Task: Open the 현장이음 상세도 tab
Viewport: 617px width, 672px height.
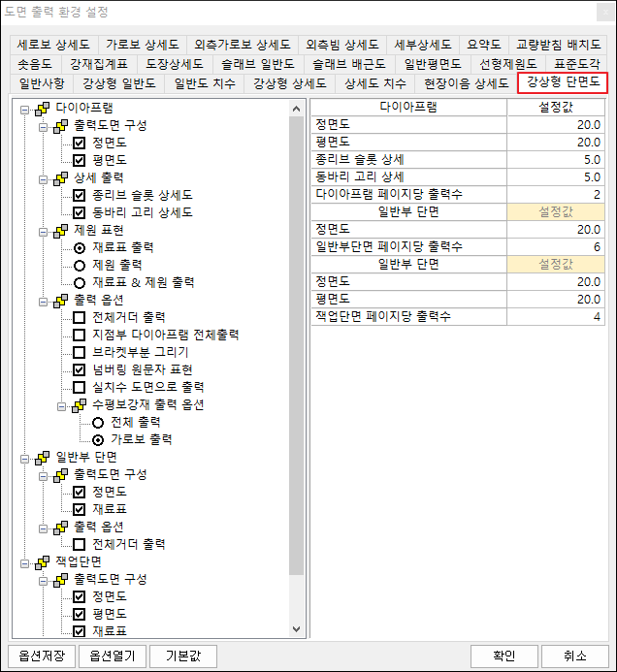Action: [x=466, y=83]
